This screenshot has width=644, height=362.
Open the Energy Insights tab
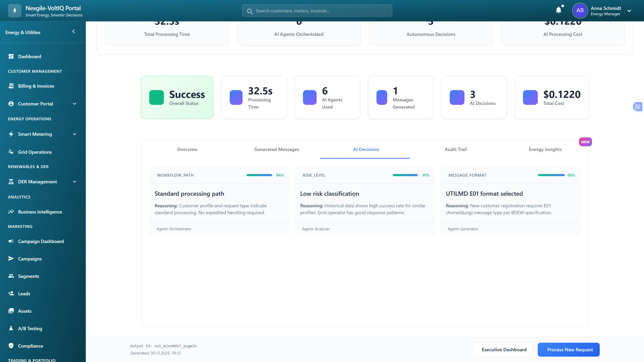click(x=545, y=149)
